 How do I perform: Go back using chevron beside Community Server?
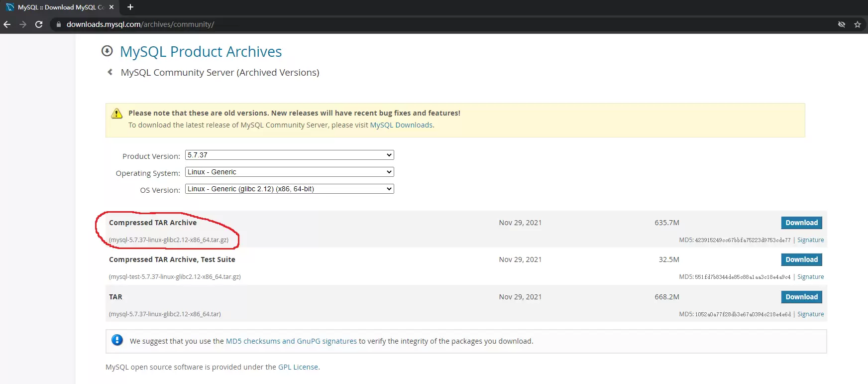click(110, 72)
